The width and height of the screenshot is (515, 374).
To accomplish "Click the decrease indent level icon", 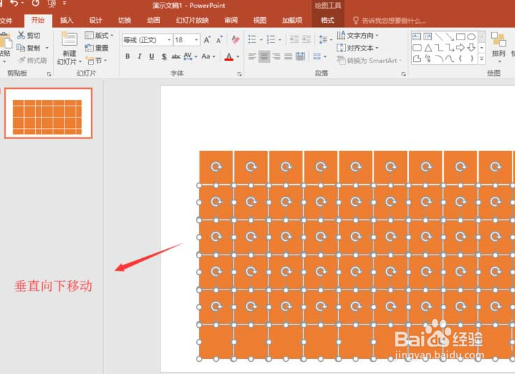I will click(x=294, y=40).
